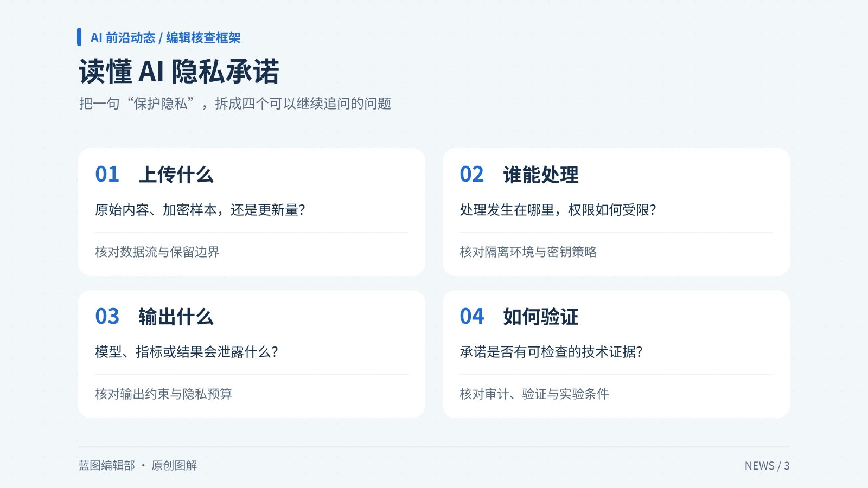Screen dimensions: 868x488
Task: Click the number '02' on the second card
Action: point(471,175)
